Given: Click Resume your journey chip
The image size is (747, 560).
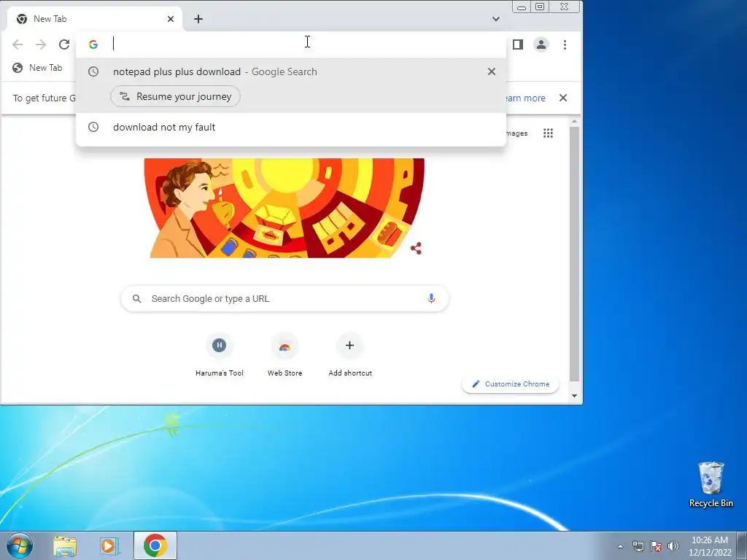Looking at the screenshot, I should [175, 97].
